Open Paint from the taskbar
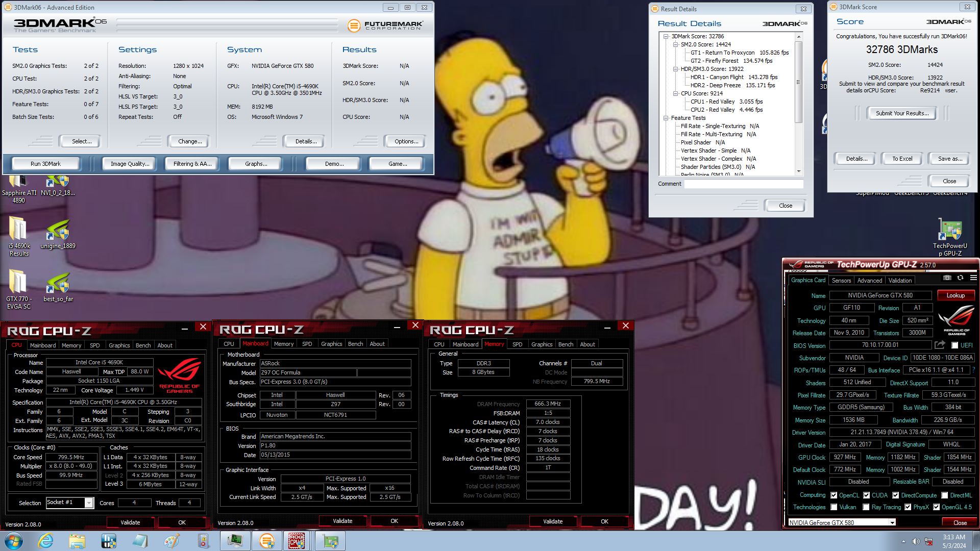 click(171, 541)
